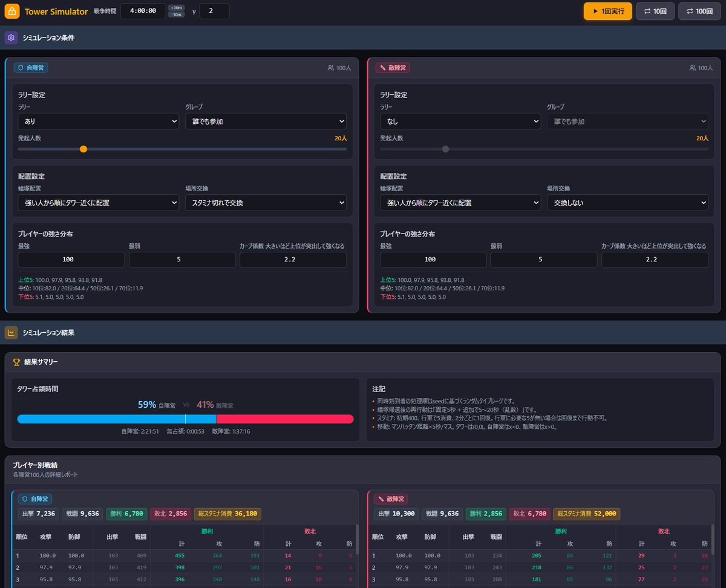Click the trophy icon beside 結果サマリー
The height and width of the screenshot is (588, 726).
click(x=17, y=362)
